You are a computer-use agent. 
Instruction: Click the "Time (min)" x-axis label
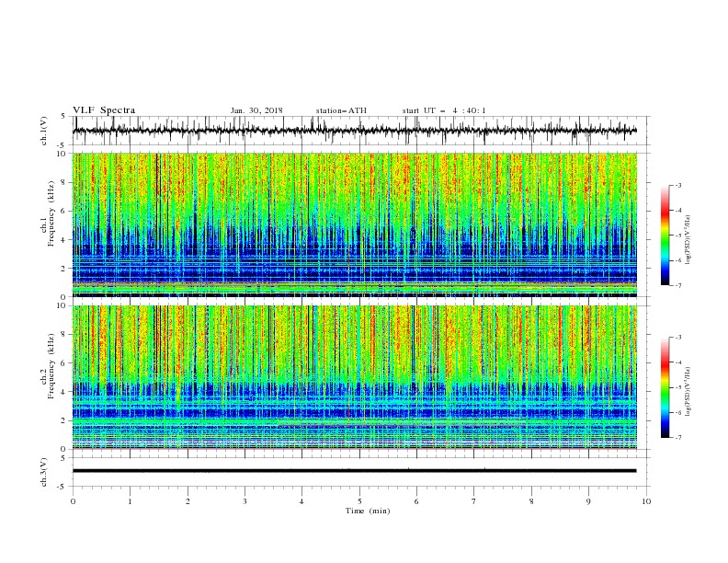pyautogui.click(x=368, y=511)
